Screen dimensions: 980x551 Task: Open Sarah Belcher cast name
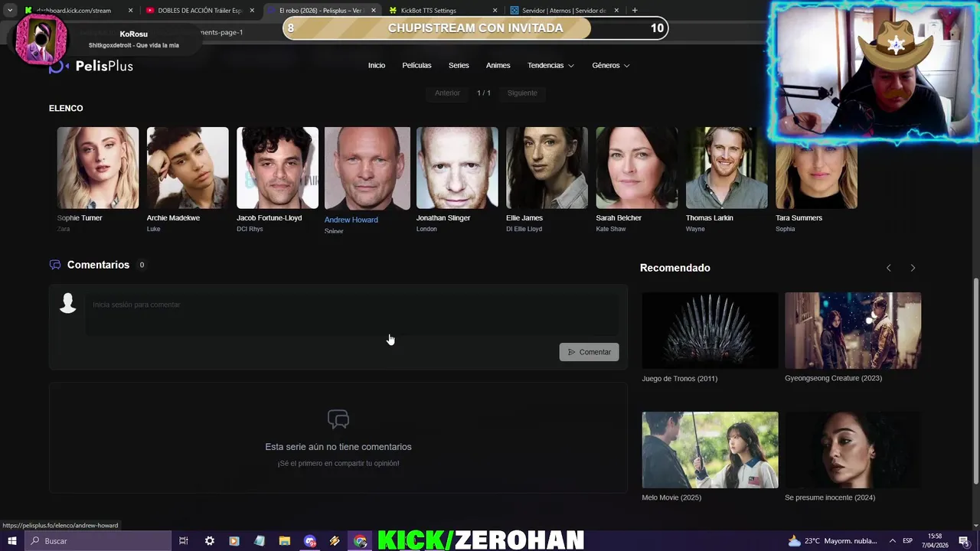[x=619, y=218]
